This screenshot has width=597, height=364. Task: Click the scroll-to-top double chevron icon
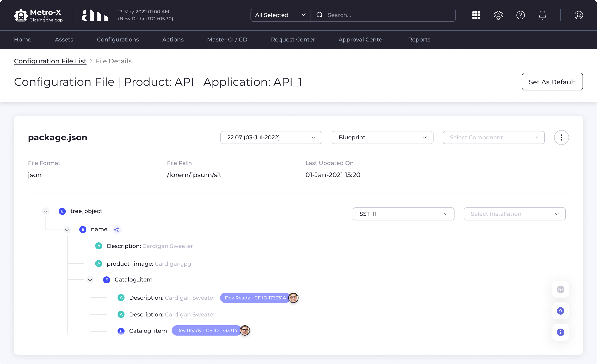click(560, 311)
